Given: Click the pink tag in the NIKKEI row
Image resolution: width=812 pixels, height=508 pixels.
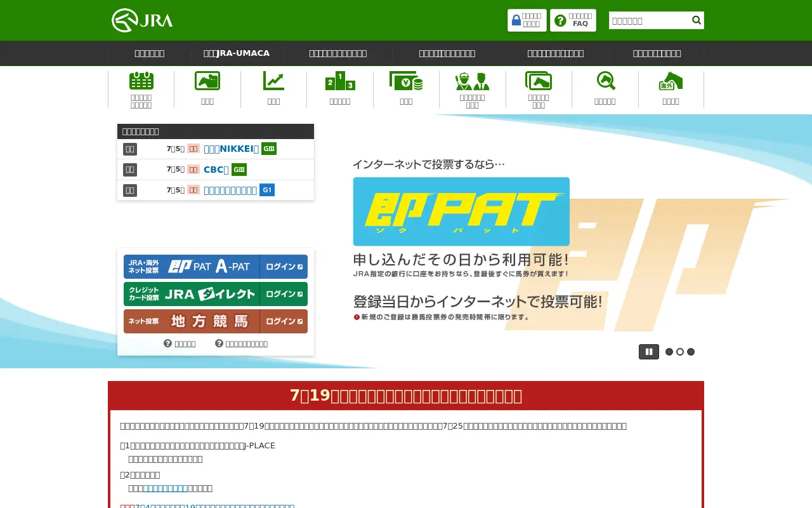Looking at the screenshot, I should click(x=193, y=149).
